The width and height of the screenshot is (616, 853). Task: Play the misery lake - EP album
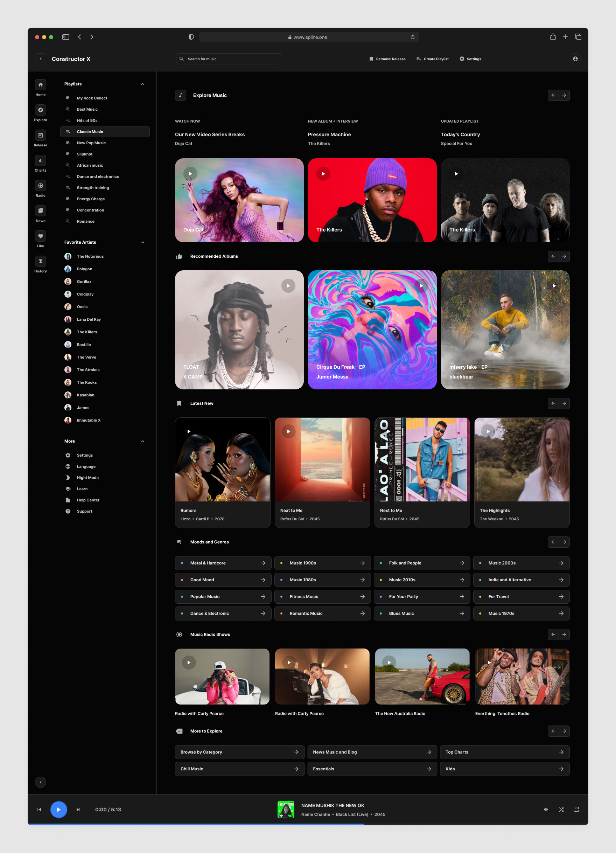point(554,286)
